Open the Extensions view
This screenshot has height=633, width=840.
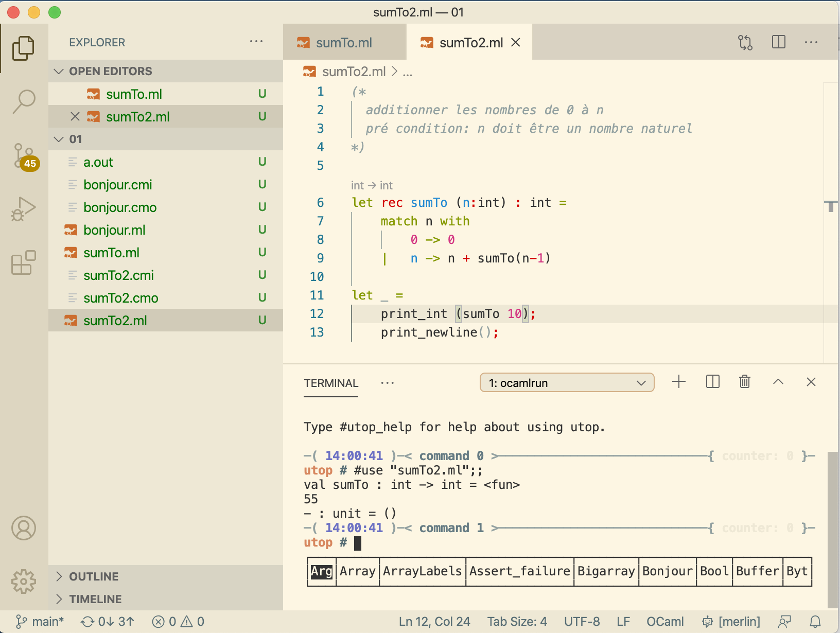(24, 262)
